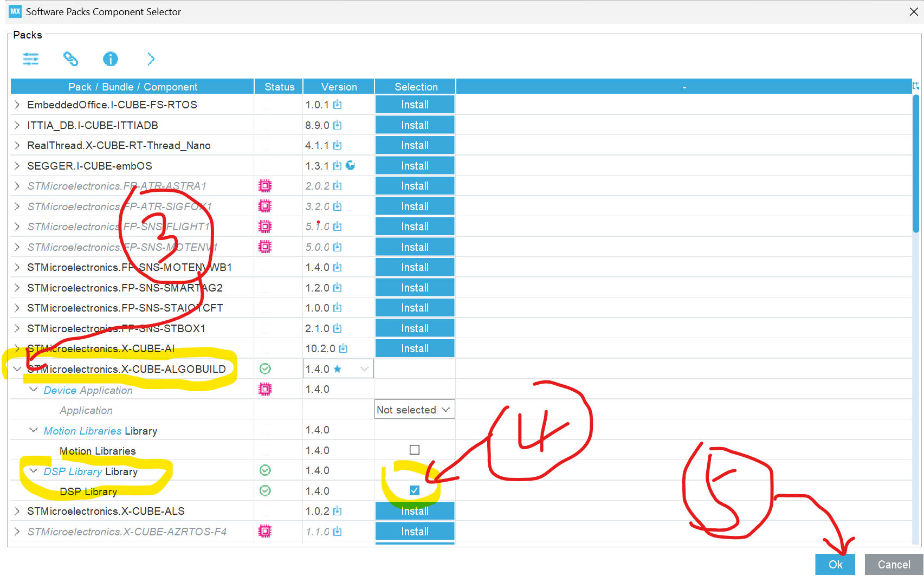This screenshot has width=924, height=576.
Task: Open the version 1.4.0 dropdown for X-CUBE-ALGOBUILD
Action: pos(338,369)
